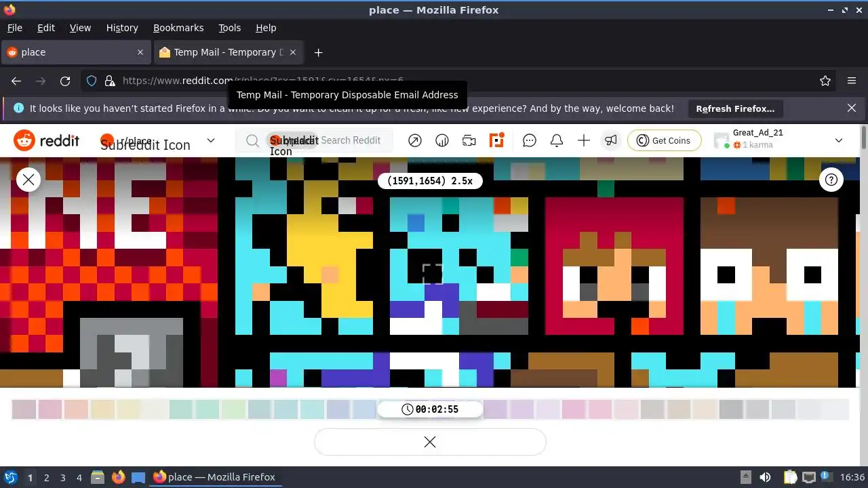Click the selected pixel reticle on canvas
868x488 pixels.
point(433,274)
